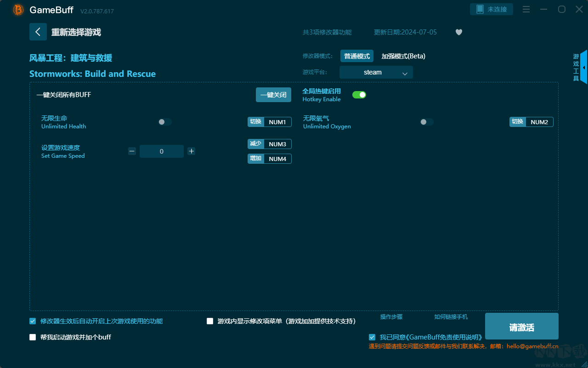This screenshot has width=588, height=368.
Task: Toggle the 全局热键启用 Hotkey Enable switch
Action: 359,95
